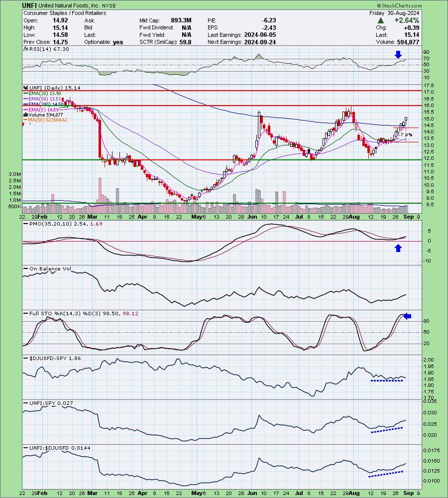Viewport: 448px width, 498px height.
Task: Click the EMA(5) 14.59 legend entry
Action: [42, 110]
